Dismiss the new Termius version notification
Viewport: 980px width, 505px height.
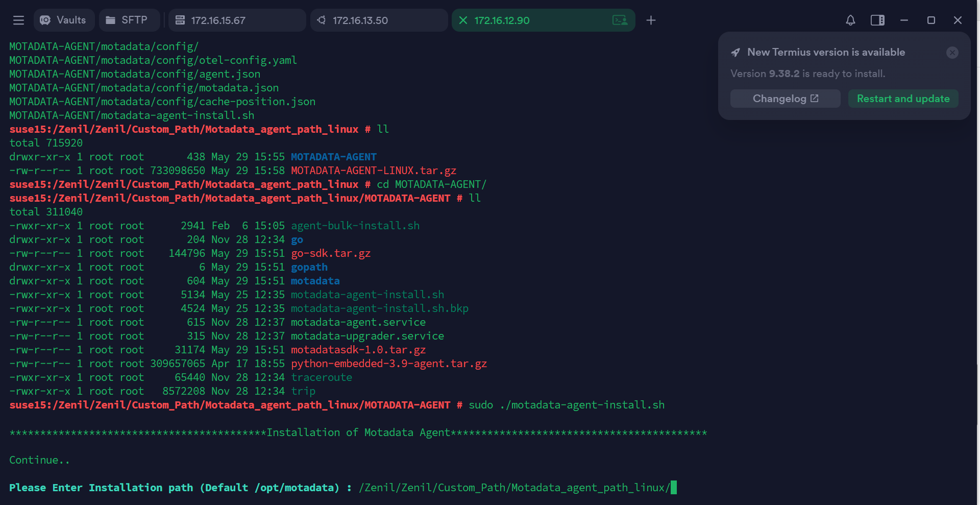[x=952, y=53]
